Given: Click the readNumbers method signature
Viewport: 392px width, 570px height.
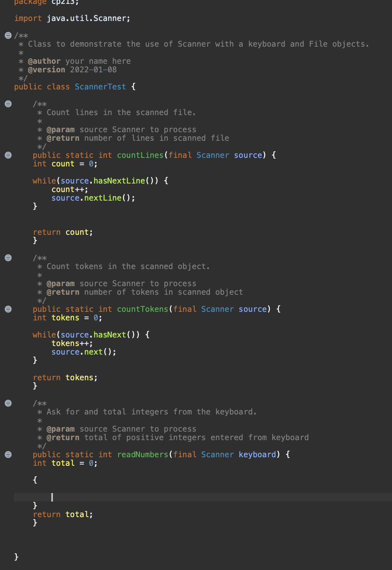Looking at the screenshot, I should (142, 454).
